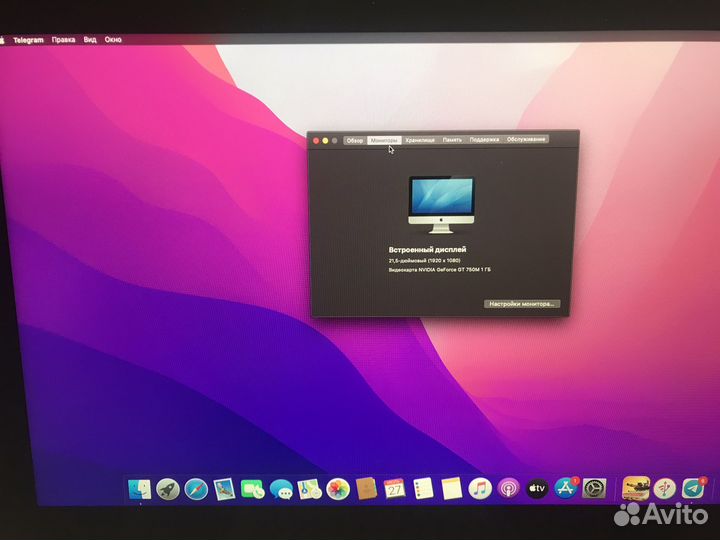Open the Mail stamp icon in dock
Screen dimensions: 720x540
click(225, 489)
